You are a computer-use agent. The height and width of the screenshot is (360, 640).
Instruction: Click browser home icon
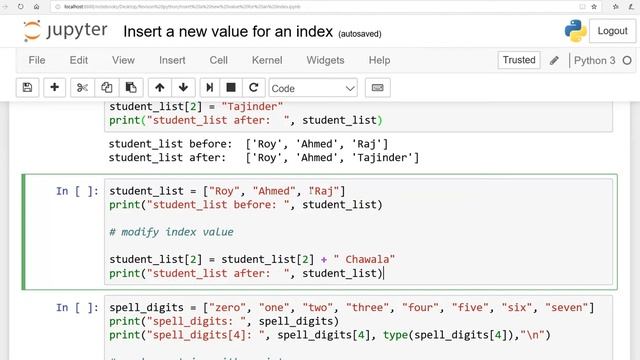[36, 7]
